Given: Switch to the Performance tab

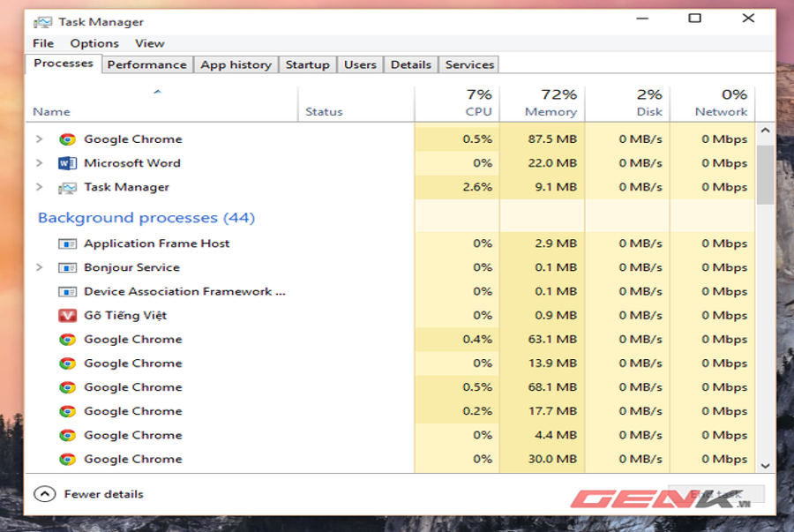Looking at the screenshot, I should pos(146,64).
